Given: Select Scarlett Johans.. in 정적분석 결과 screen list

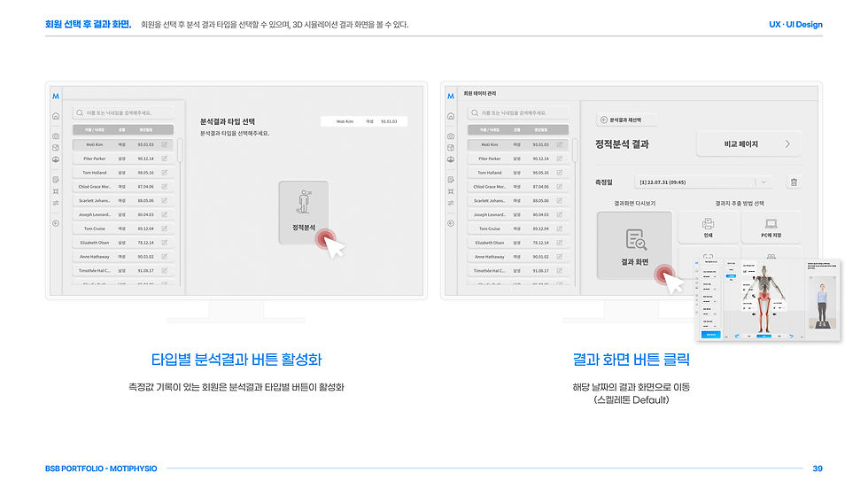Looking at the screenshot, I should point(517,201).
